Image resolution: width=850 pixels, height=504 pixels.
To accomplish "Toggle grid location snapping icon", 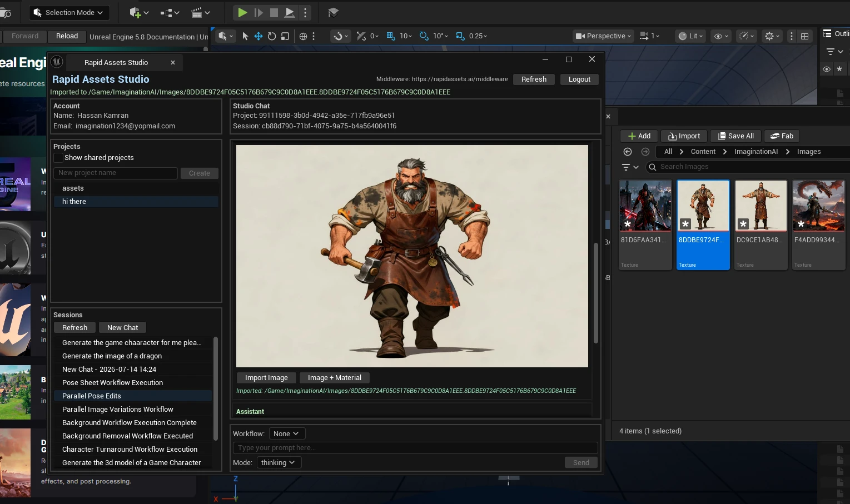I will [390, 36].
